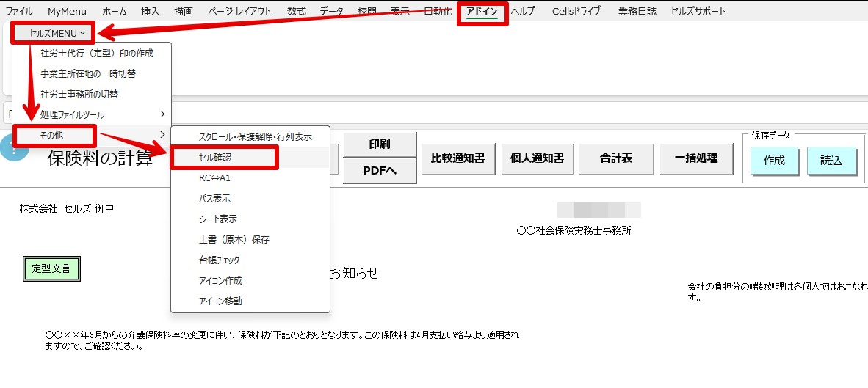Viewport: 868px width, 388px height.
Task: Select the 株式会社 セルズ 御中 text
Action: [x=66, y=209]
